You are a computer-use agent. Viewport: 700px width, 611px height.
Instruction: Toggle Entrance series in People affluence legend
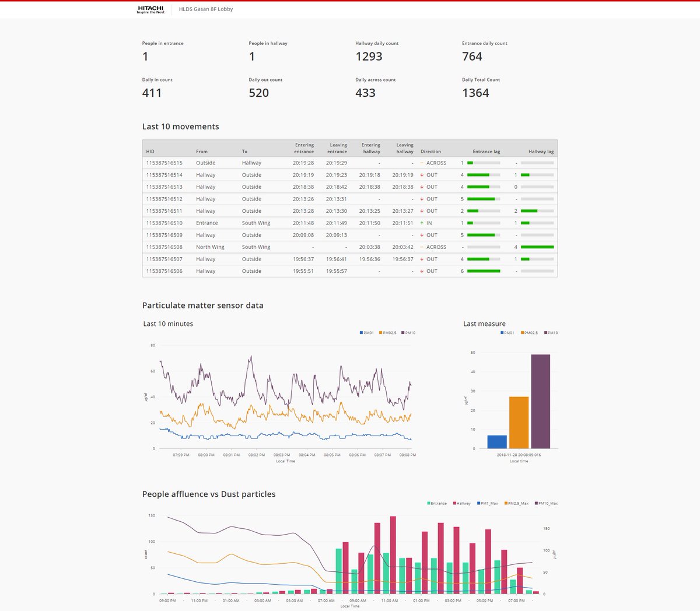(437, 503)
